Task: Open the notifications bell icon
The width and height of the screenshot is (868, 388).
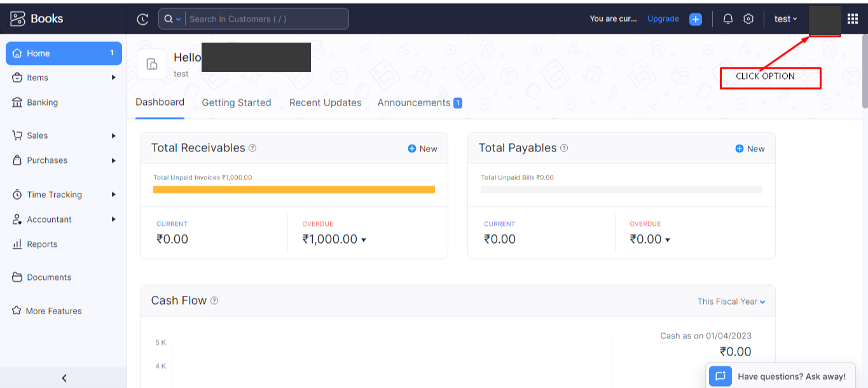Action: [728, 19]
